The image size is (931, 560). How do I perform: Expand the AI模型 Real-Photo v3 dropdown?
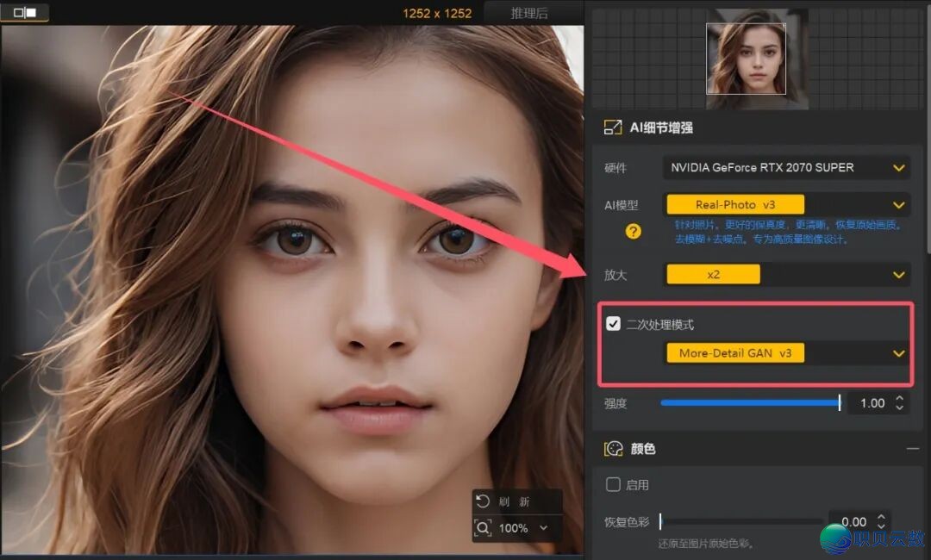click(x=899, y=204)
